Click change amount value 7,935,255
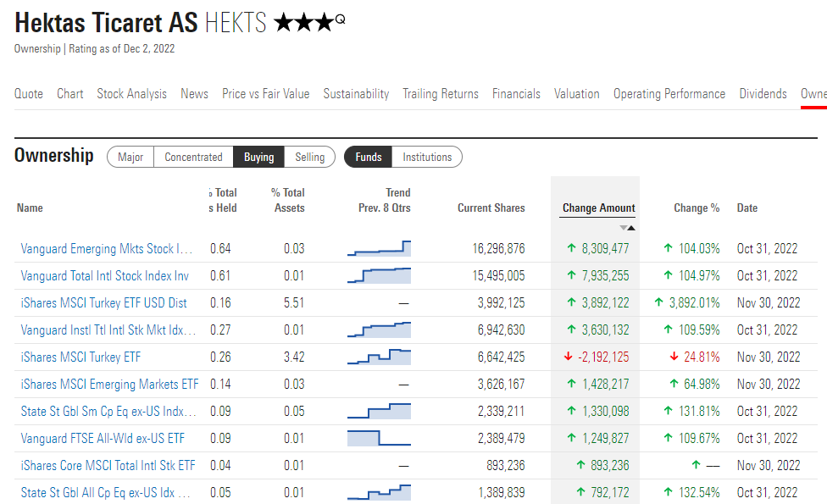 606,276
